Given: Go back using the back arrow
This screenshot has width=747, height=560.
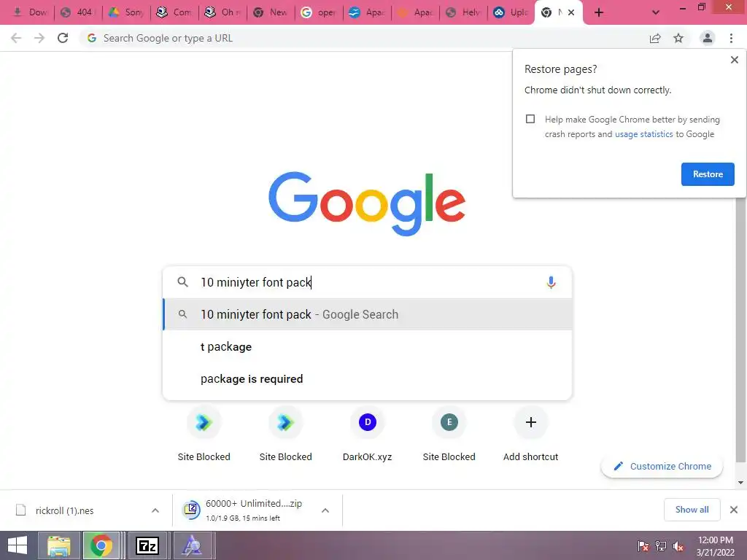Looking at the screenshot, I should point(16,38).
